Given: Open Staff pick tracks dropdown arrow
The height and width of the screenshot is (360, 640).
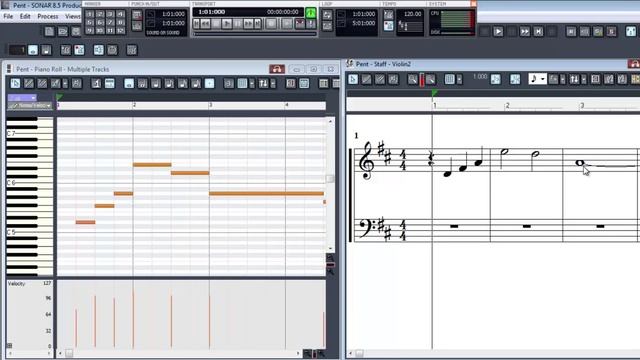Looking at the screenshot, I should pyautogui.click(x=584, y=79).
